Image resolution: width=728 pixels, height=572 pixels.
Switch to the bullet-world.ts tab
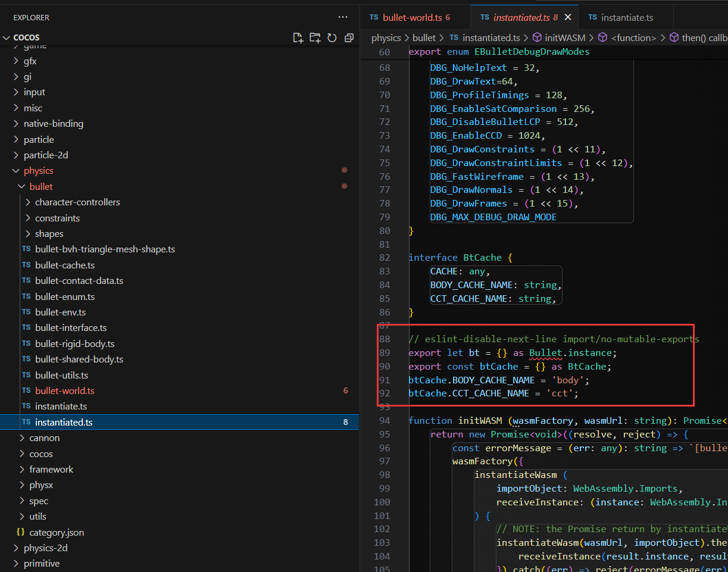412,17
